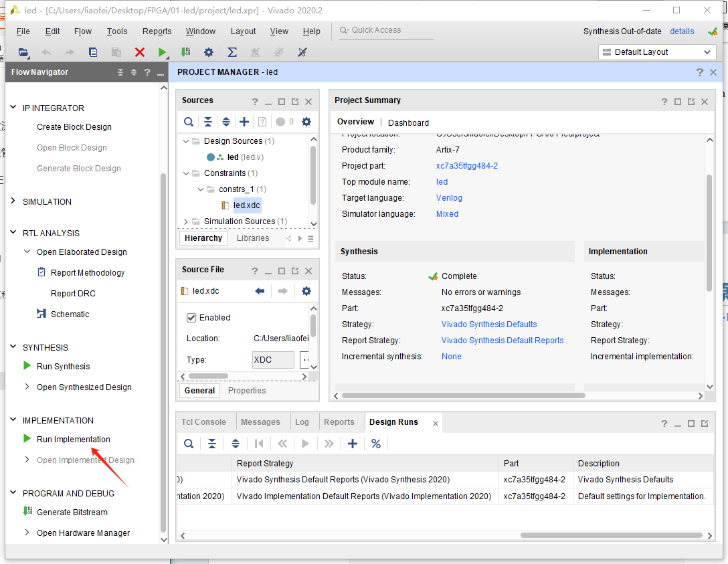Screen dimensions: 728x564
Task: Click Expand All icon in Design Runs
Action: tap(236, 444)
